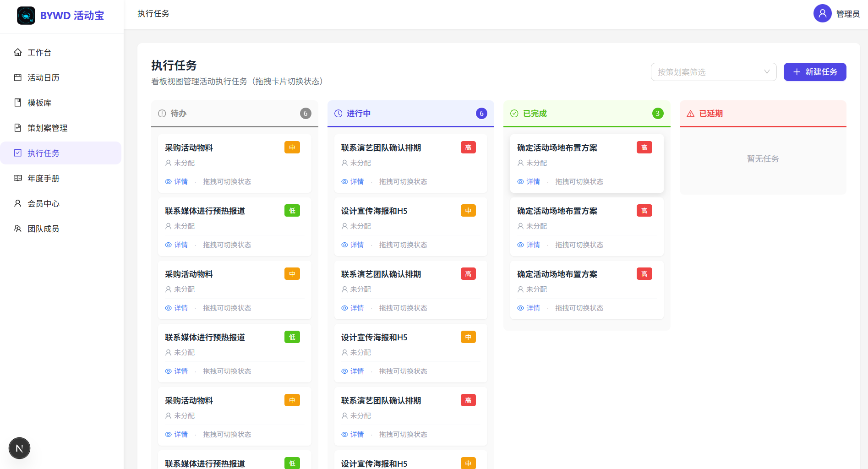Click the 暂无任务 placeholder in 已延期
The height and width of the screenshot is (469, 868).
coord(763,159)
